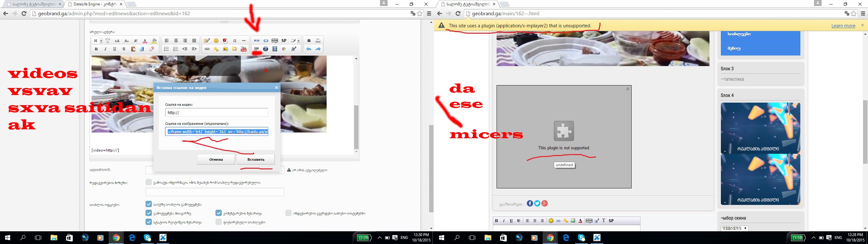Insert emoticon smiley in admin editor toolbar
The width and height of the screenshot is (868, 244).
pyautogui.click(x=216, y=40)
